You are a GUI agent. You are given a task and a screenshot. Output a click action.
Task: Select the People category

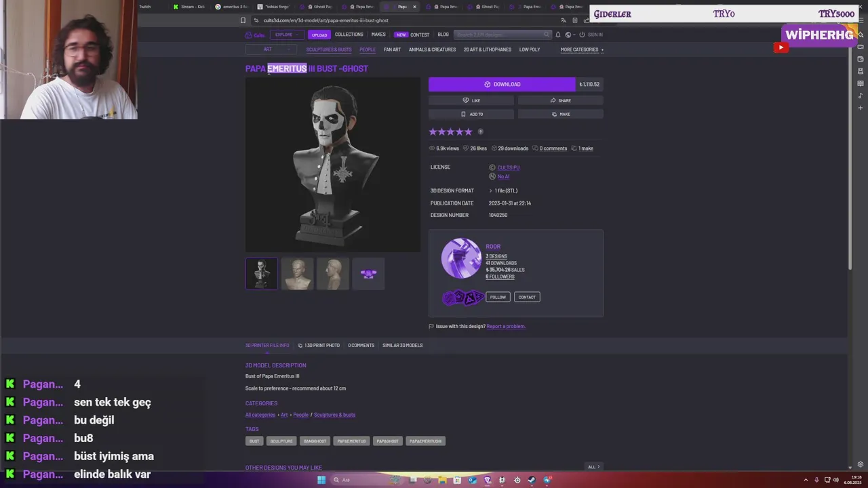tap(368, 49)
